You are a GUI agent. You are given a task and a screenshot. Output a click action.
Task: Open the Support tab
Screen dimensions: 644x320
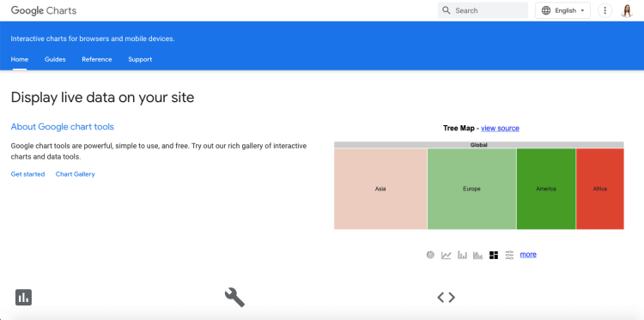[140, 59]
